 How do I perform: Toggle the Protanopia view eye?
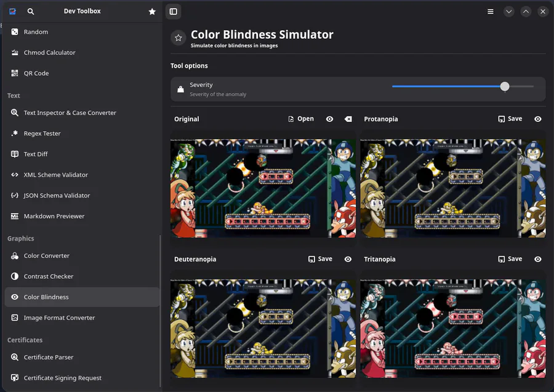[x=538, y=119]
